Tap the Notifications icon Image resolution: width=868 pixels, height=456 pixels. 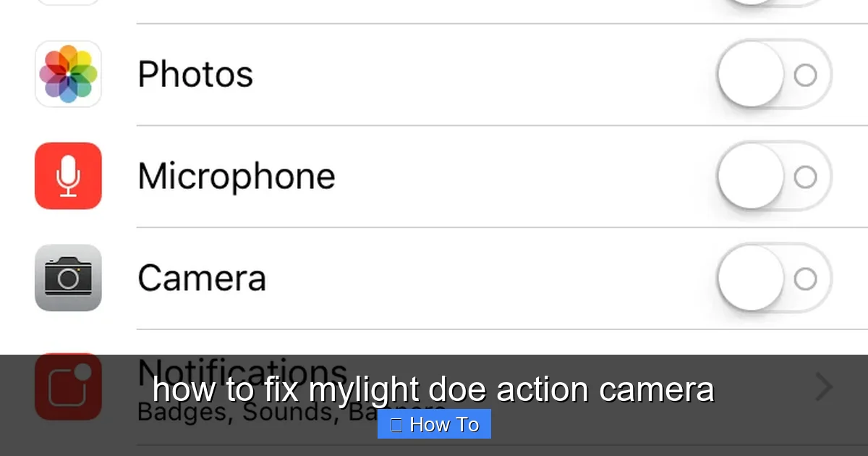[x=68, y=387]
